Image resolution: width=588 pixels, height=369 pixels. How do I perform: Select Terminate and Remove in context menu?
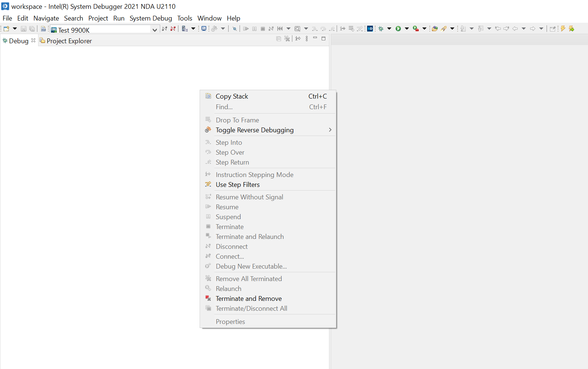pos(248,299)
